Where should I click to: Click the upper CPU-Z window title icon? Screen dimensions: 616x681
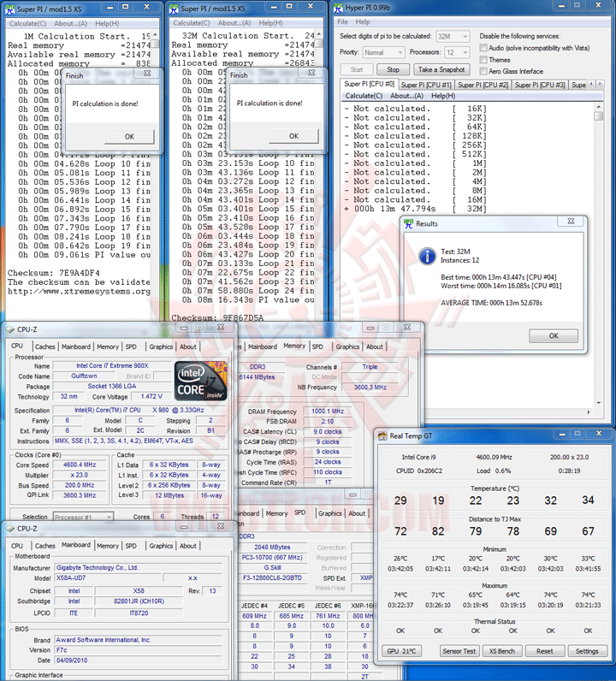pos(9,329)
